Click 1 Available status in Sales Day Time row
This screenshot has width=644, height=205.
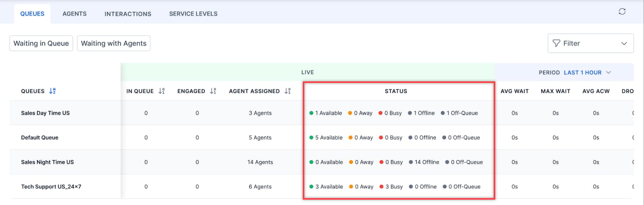326,113
